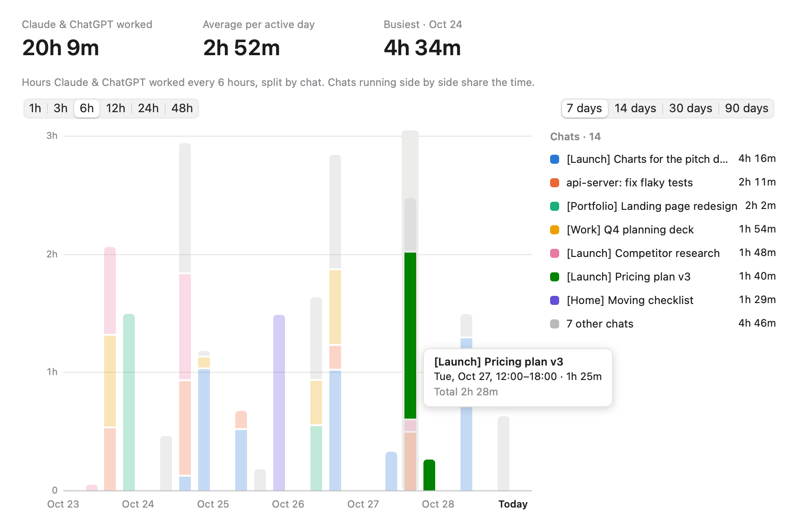Click the 20h 9m total worked value
Viewport: 798px width, 532px height.
click(61, 48)
